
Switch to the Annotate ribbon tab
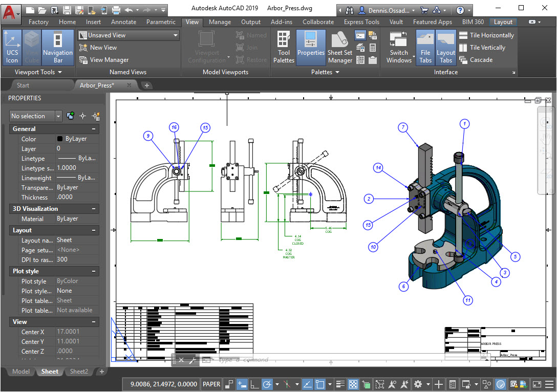(123, 22)
